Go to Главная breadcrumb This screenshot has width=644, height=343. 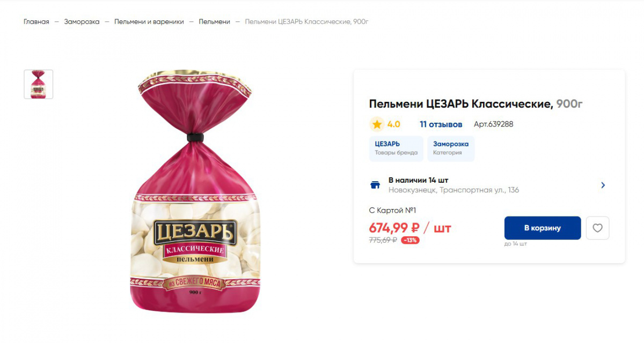pos(36,21)
